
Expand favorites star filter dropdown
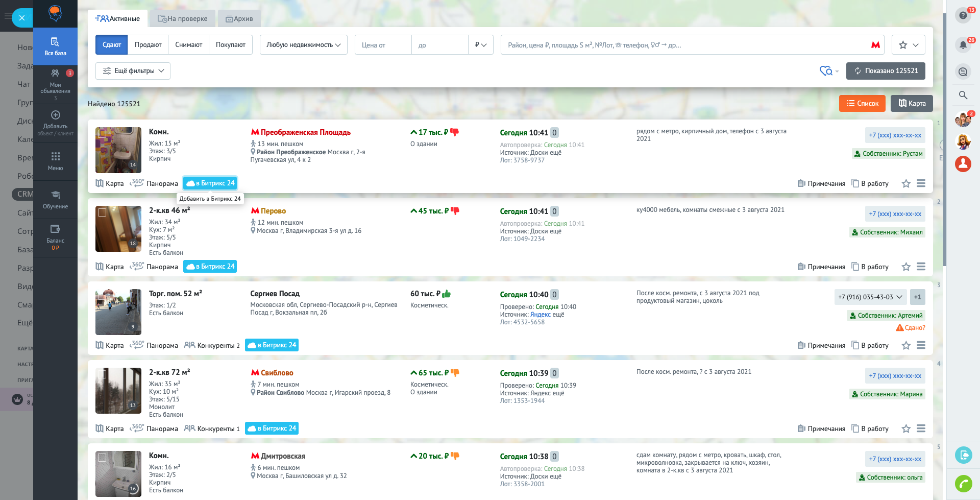click(909, 45)
